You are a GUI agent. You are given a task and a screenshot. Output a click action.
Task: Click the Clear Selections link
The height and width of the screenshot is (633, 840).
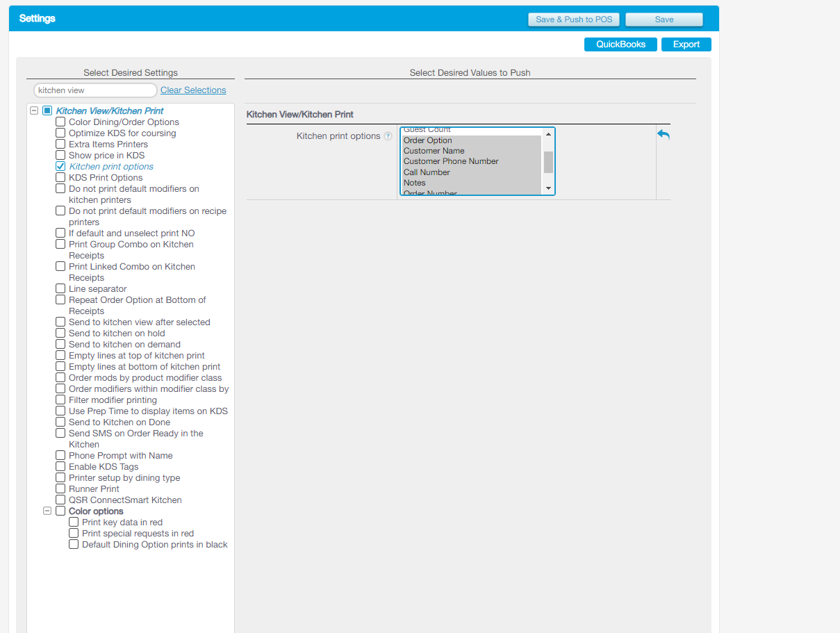[x=193, y=90]
